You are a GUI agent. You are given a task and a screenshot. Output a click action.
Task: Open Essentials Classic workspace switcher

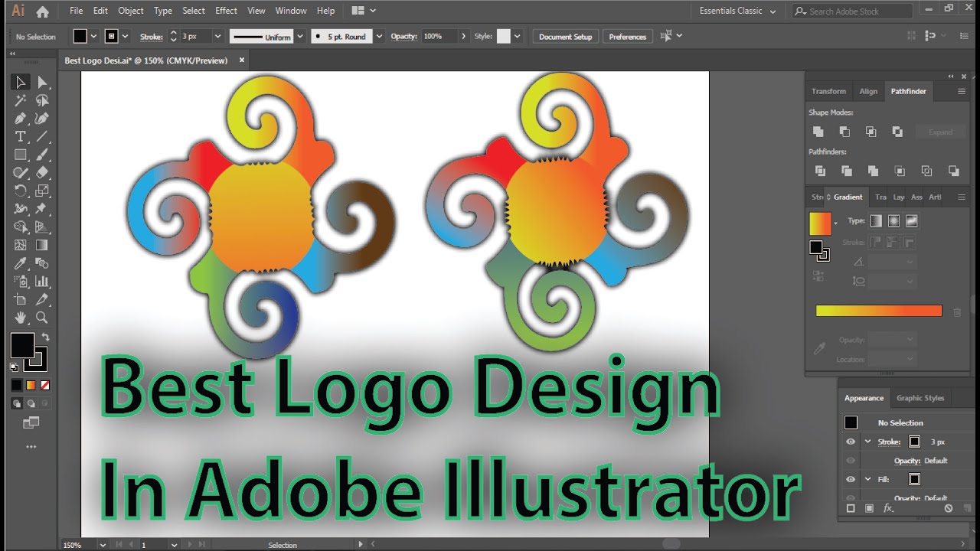(x=737, y=11)
